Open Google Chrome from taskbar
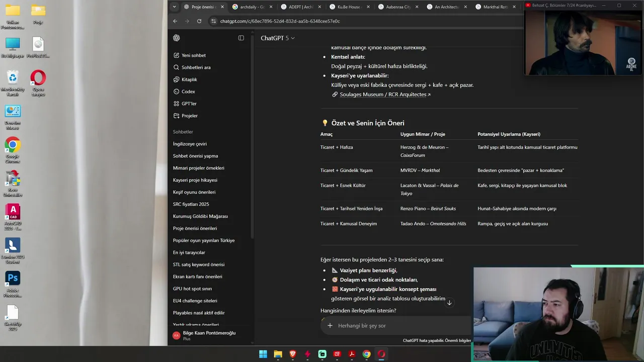 [367, 354]
